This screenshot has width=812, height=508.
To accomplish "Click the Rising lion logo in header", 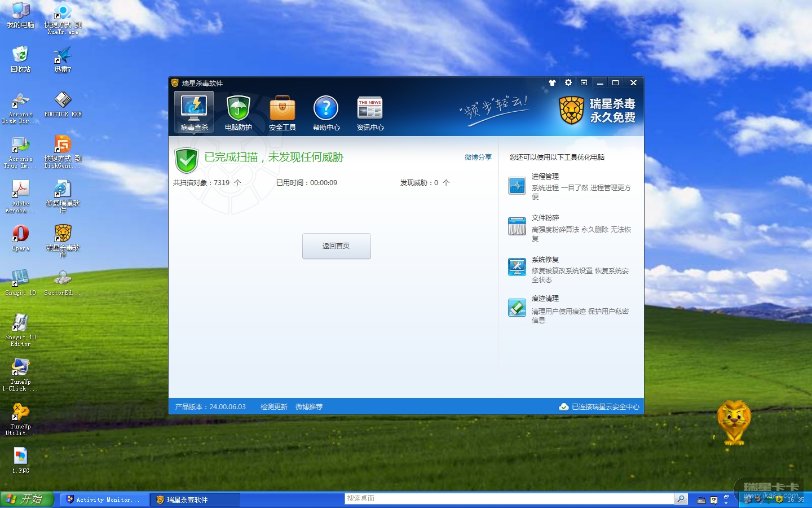I will coord(571,110).
